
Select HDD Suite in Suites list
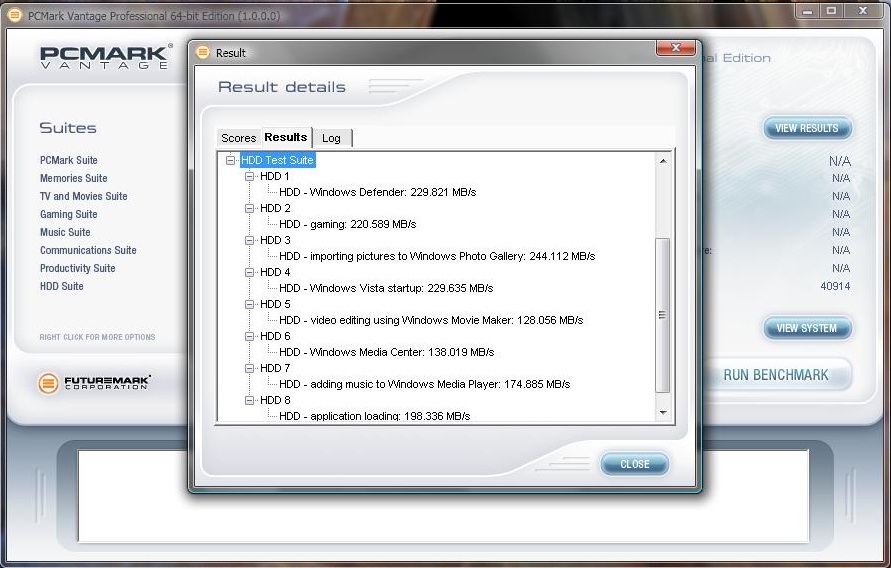tap(62, 286)
